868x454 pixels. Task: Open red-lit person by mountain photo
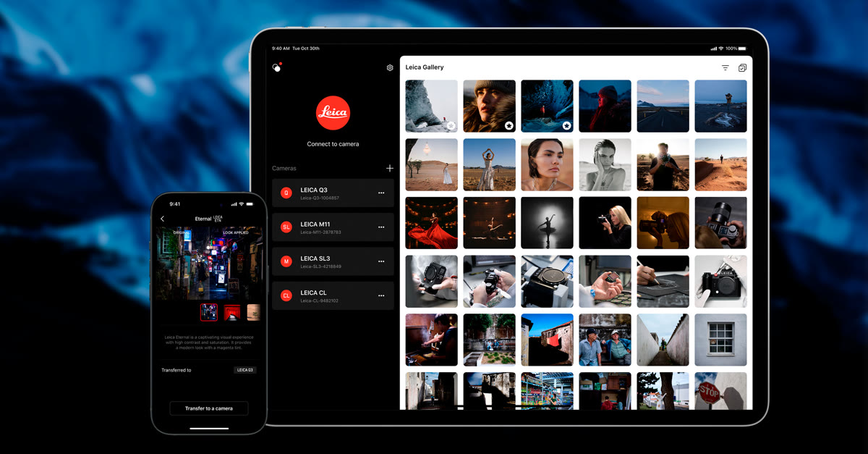point(605,106)
